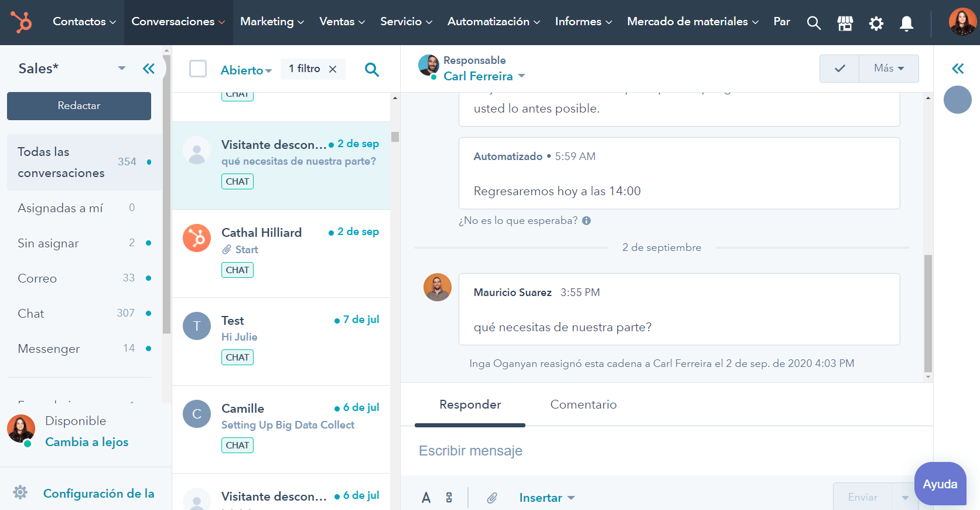980x510 pixels.
Task: Collapse the Sales inbox sidebar
Action: tap(149, 69)
